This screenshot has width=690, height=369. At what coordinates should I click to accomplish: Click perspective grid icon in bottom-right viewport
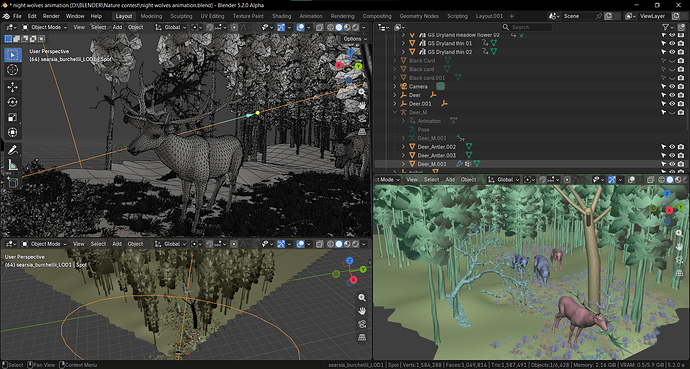[680, 273]
